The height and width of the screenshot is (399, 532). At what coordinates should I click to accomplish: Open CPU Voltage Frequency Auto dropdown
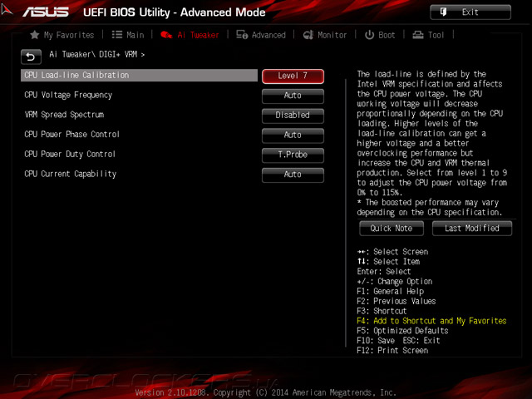coord(293,96)
